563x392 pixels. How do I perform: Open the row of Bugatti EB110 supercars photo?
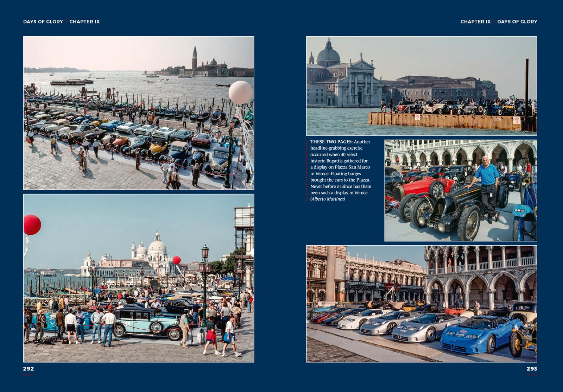click(x=422, y=304)
